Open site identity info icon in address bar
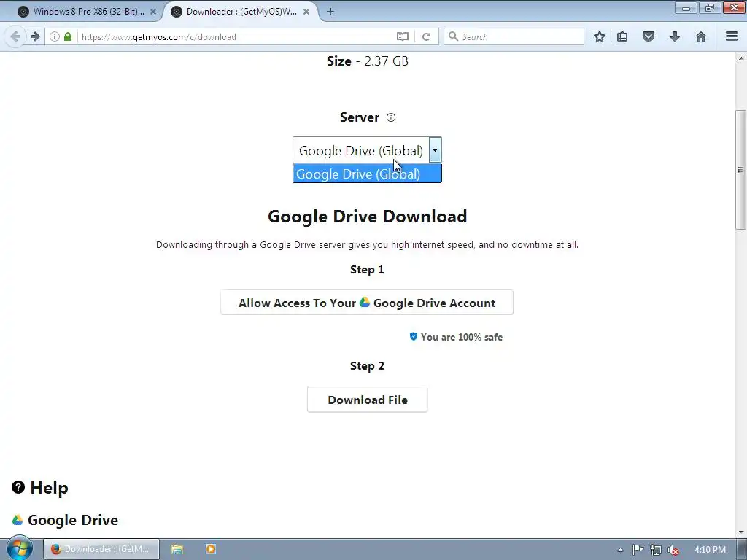The height and width of the screenshot is (560, 747). (54, 36)
